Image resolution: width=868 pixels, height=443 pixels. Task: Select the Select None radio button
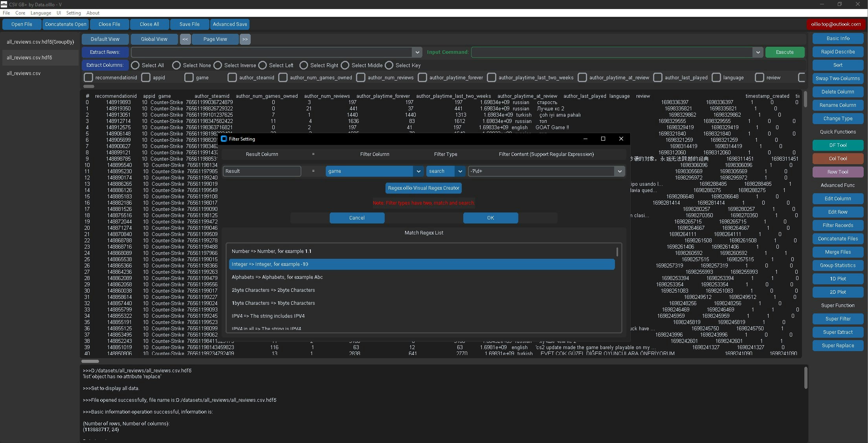176,65
